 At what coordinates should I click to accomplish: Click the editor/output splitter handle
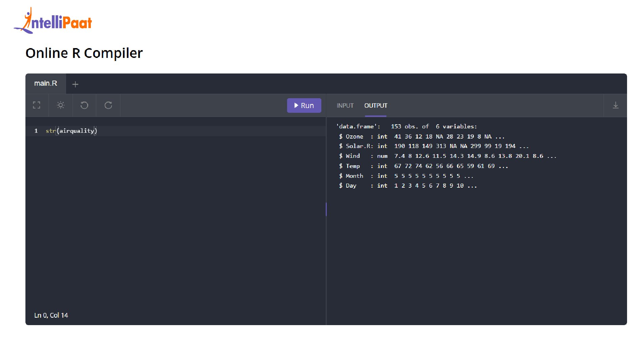pos(326,209)
